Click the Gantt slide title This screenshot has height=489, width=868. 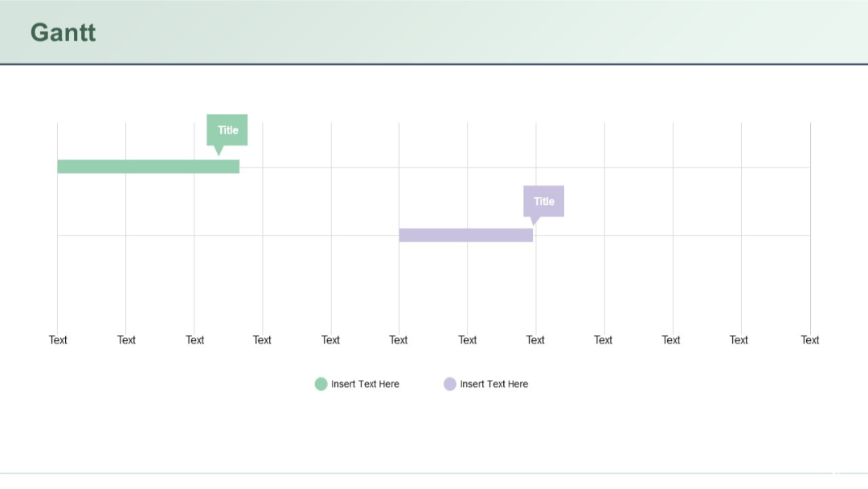[62, 33]
